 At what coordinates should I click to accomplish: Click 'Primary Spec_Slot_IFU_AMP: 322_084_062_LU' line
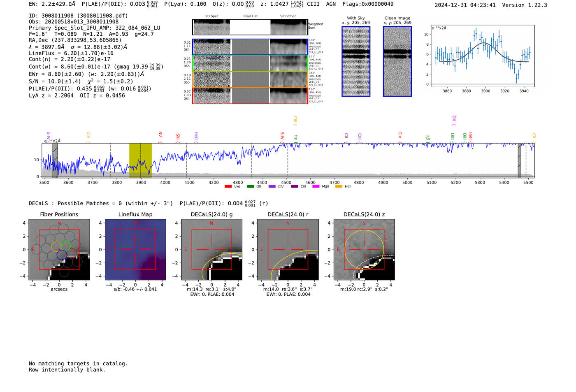[95, 28]
